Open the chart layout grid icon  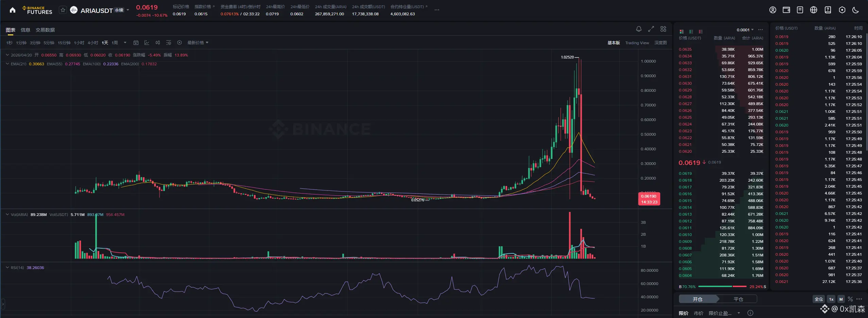(663, 29)
